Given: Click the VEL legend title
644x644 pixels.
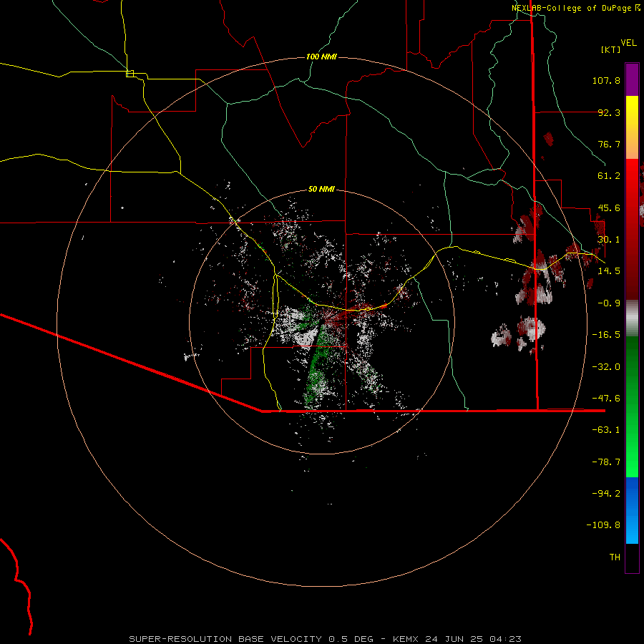Looking at the screenshot, I should (628, 43).
